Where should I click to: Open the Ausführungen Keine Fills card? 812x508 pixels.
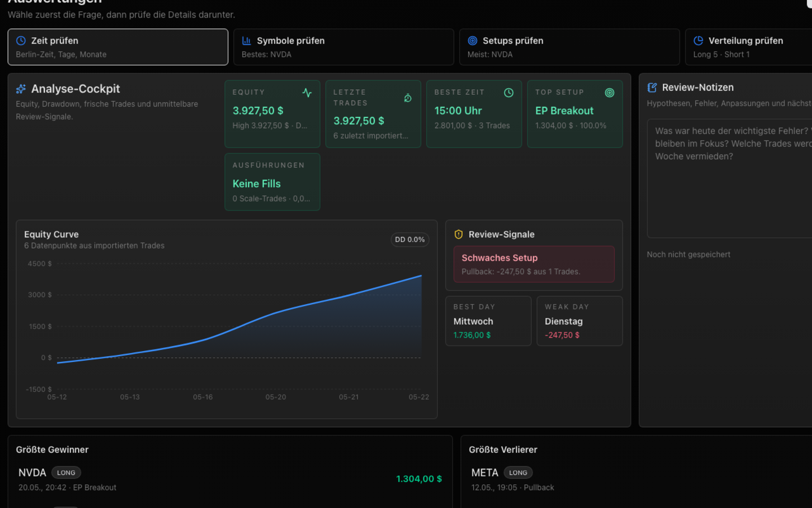(x=272, y=182)
